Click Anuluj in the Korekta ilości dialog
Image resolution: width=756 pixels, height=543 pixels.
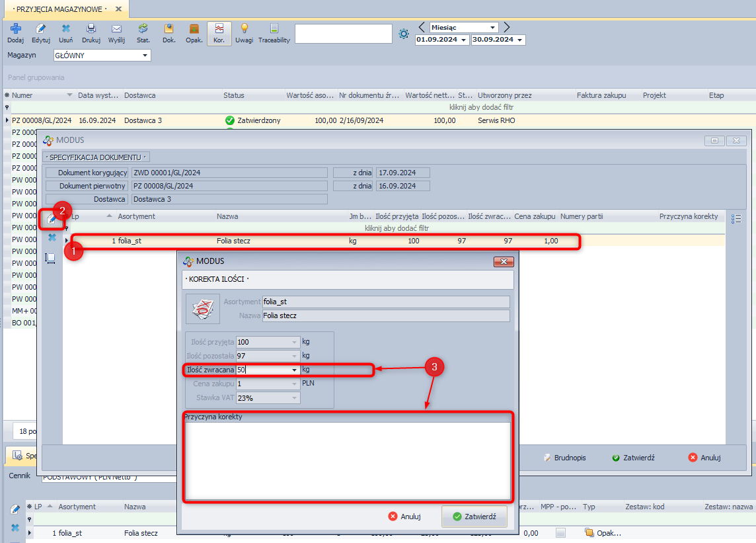(404, 517)
